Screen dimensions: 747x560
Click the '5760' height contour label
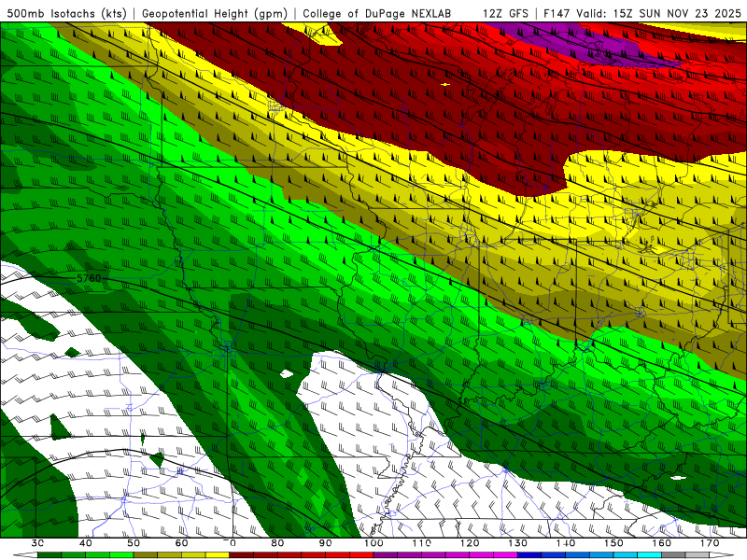[89, 278]
